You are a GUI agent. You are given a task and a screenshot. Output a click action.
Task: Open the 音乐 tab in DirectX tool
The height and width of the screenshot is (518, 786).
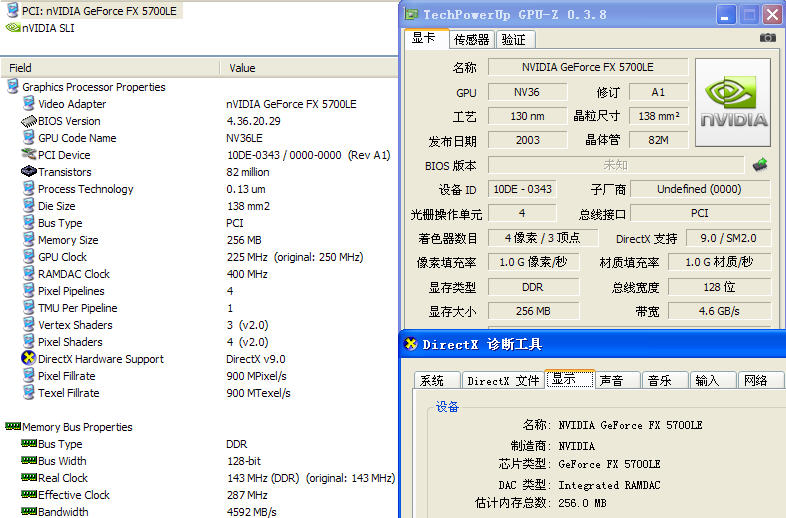(665, 380)
